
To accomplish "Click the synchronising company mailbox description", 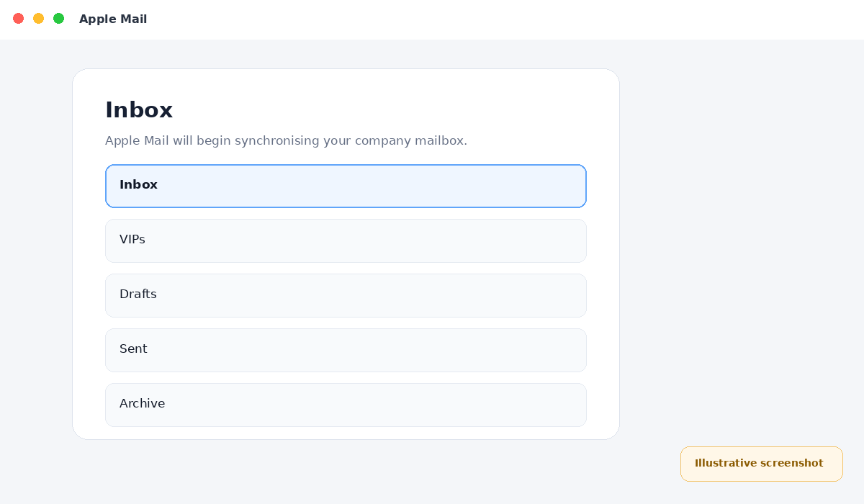I will tap(286, 141).
